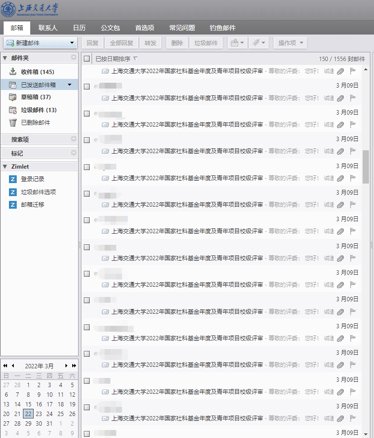
Task: Click the 草稿箱 drafts folder icon
Action: [x=13, y=97]
